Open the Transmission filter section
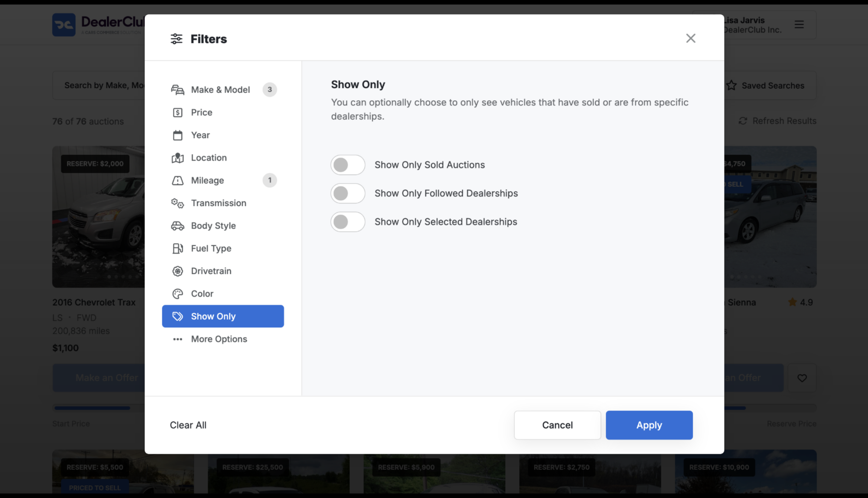868x498 pixels. [223, 203]
